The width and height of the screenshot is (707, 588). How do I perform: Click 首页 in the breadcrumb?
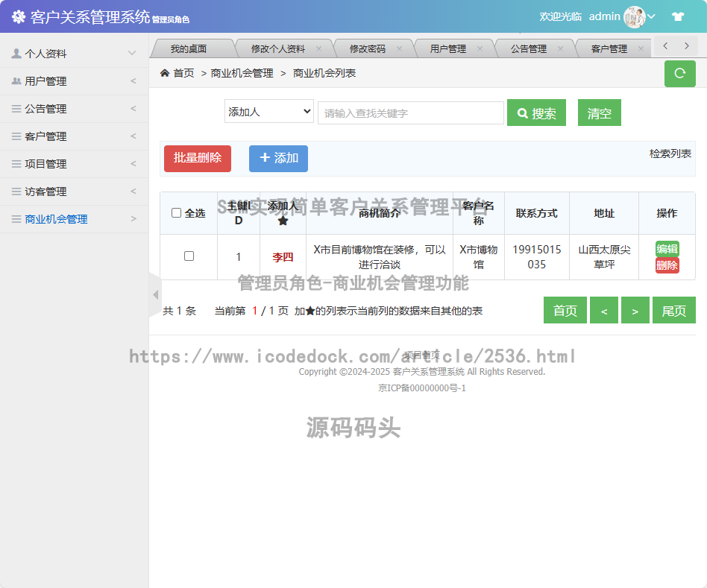[x=183, y=73]
